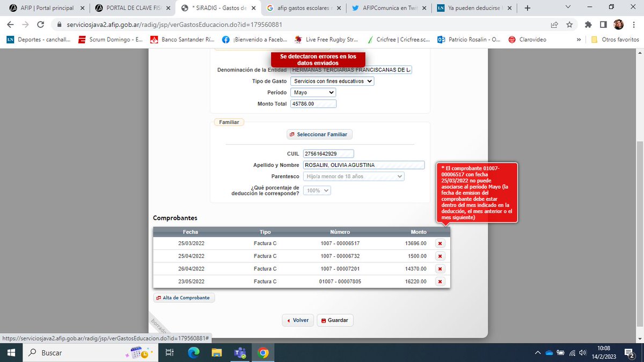Open Cricfree bookmark
The image size is (644, 362).
coord(399,39)
